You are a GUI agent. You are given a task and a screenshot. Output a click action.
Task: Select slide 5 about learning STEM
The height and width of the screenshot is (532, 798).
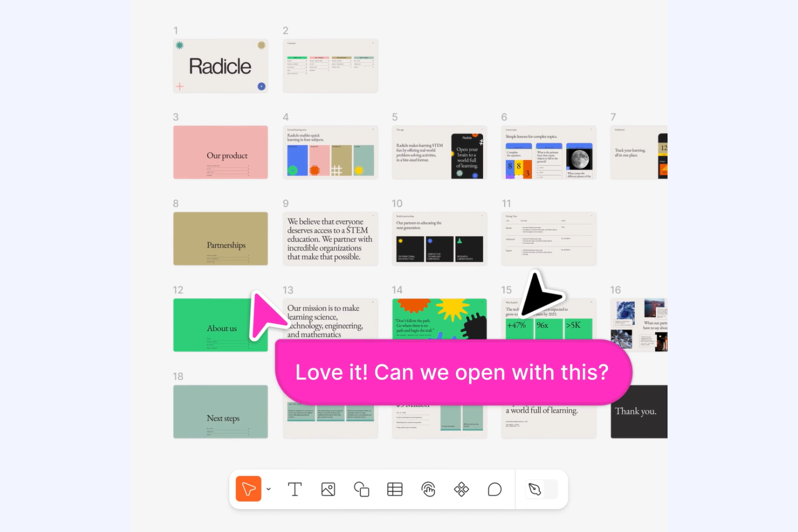(439, 152)
